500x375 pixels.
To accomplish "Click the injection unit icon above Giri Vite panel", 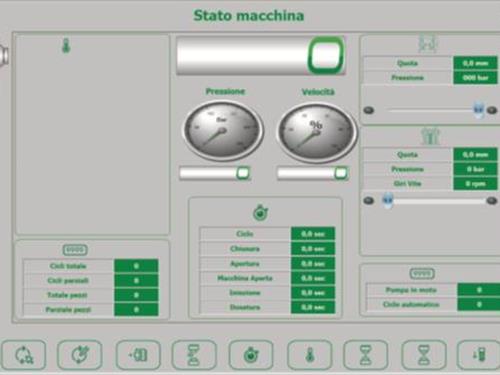I will [430, 136].
